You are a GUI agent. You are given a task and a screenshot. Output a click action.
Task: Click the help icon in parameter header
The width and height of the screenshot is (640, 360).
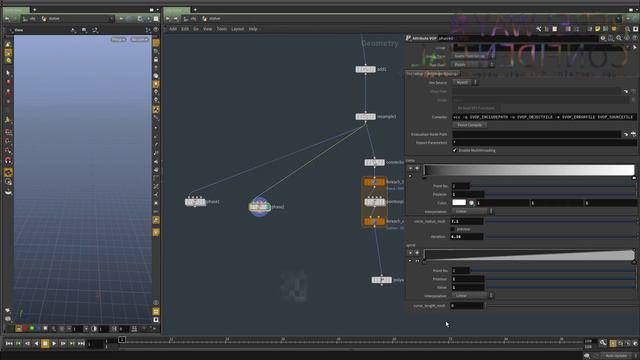[635, 38]
